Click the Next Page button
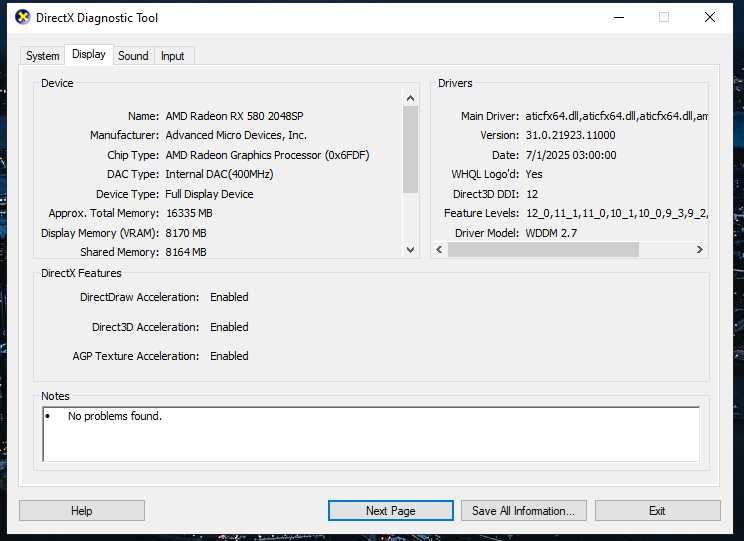This screenshot has width=744, height=541. tap(391, 511)
